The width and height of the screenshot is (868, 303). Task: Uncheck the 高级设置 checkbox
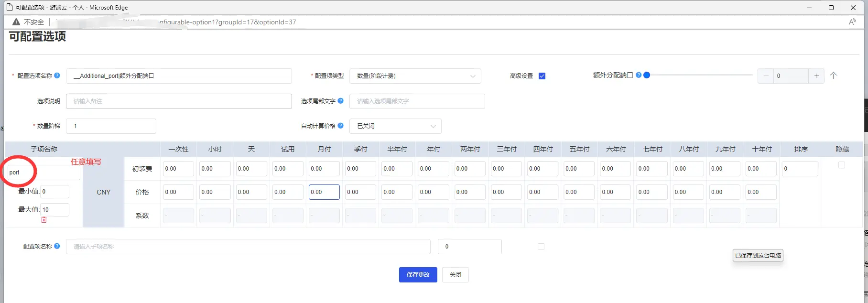(542, 76)
